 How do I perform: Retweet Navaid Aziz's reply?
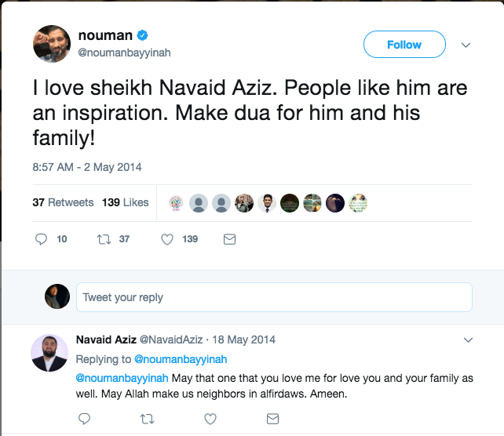click(x=147, y=420)
